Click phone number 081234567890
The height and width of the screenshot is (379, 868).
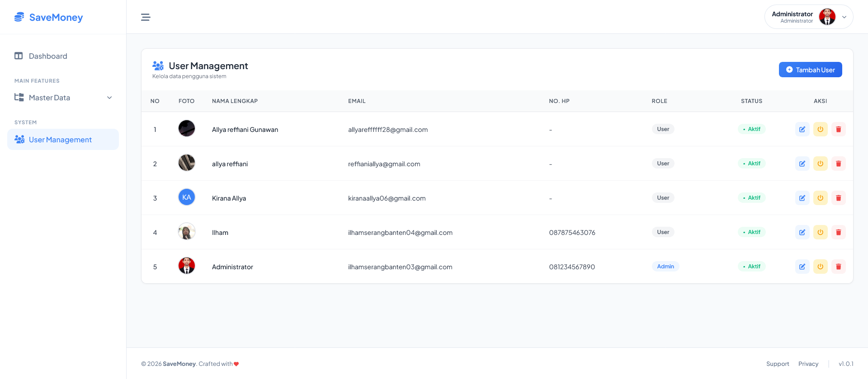tap(572, 267)
